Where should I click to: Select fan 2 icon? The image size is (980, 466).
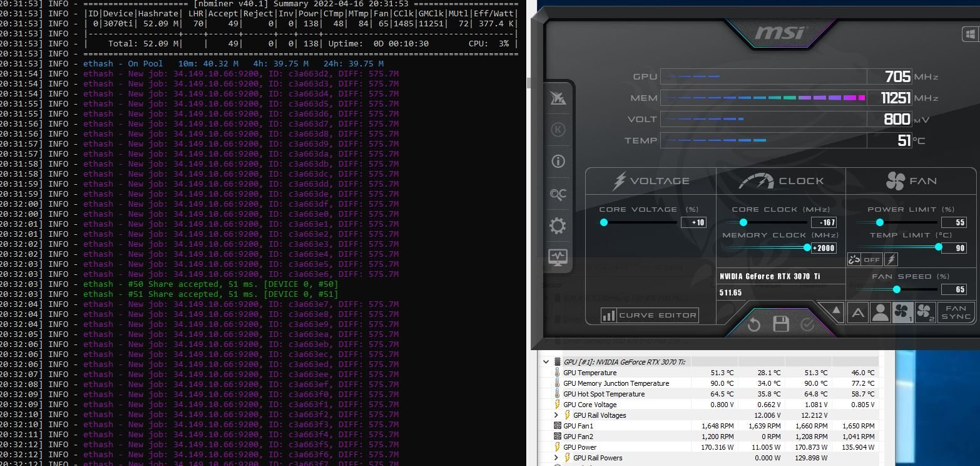pos(926,313)
